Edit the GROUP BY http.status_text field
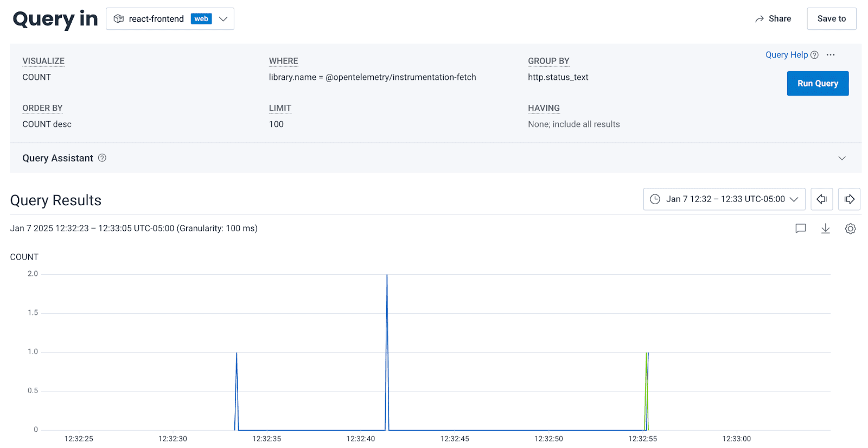This screenshot has height=448, width=868. (558, 77)
